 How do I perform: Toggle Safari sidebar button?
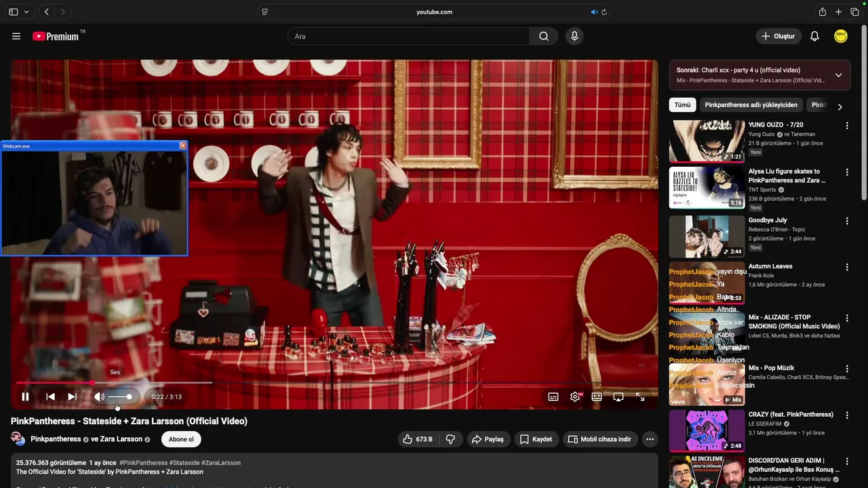click(14, 12)
